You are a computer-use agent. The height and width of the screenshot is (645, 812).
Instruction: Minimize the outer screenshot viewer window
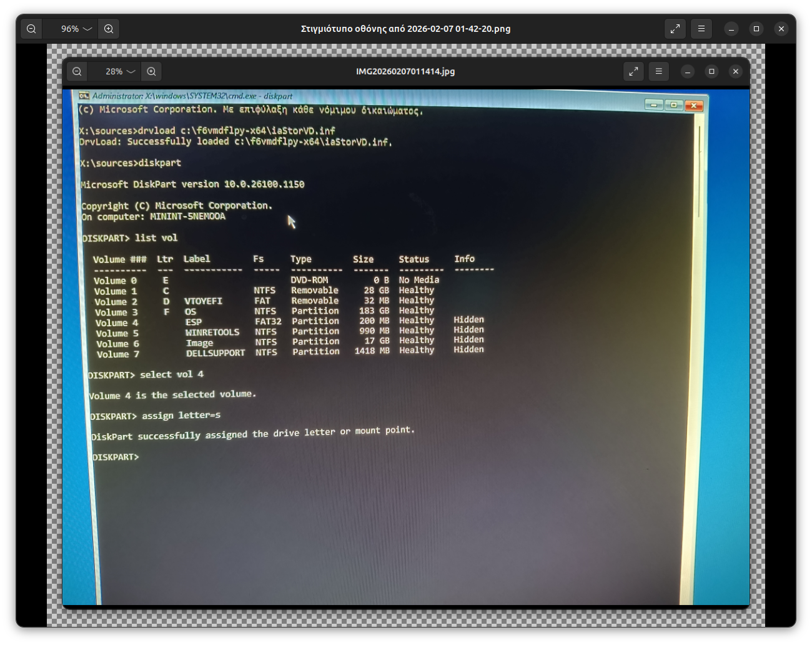tap(731, 29)
